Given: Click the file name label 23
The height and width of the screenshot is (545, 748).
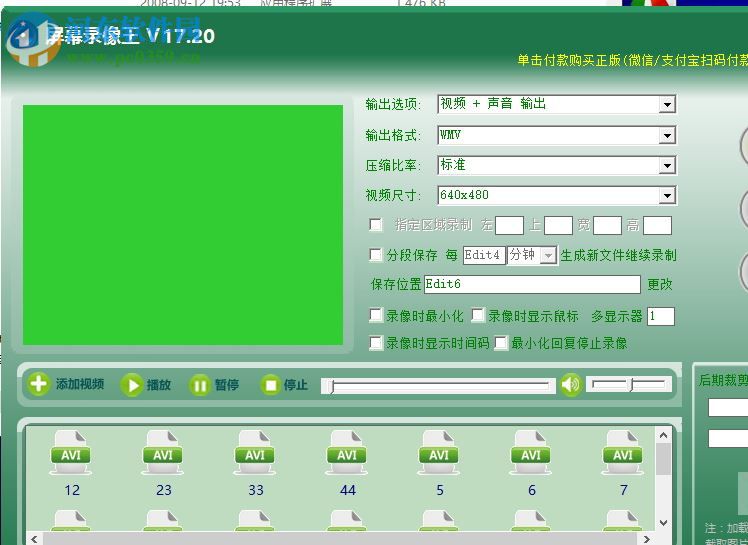Looking at the screenshot, I should tap(164, 490).
